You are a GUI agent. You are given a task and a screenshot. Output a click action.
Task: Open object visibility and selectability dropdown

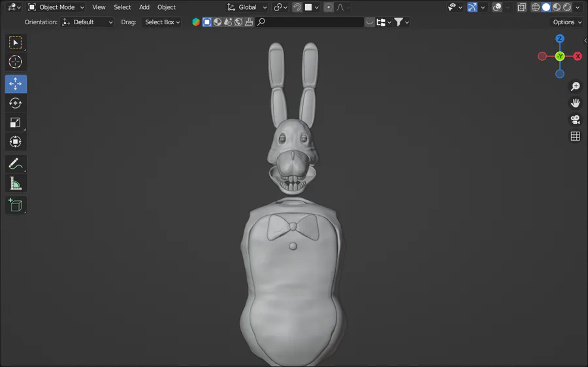455,7
